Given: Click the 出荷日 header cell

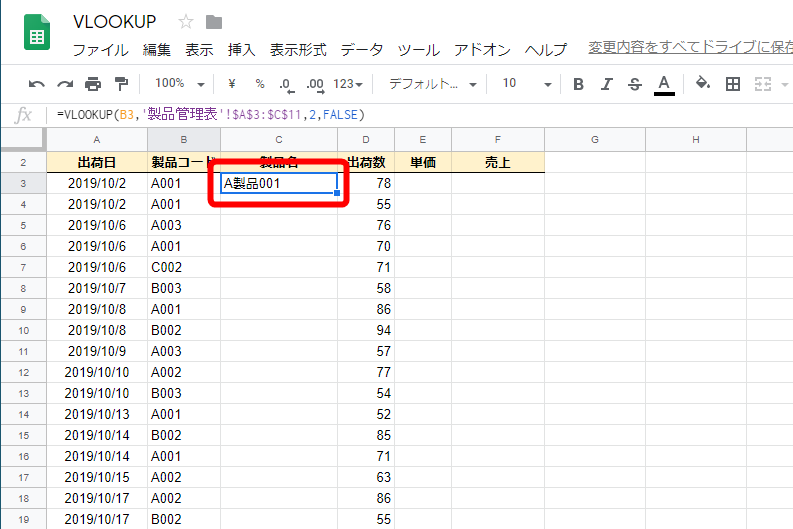Looking at the screenshot, I should pyautogui.click(x=97, y=162).
